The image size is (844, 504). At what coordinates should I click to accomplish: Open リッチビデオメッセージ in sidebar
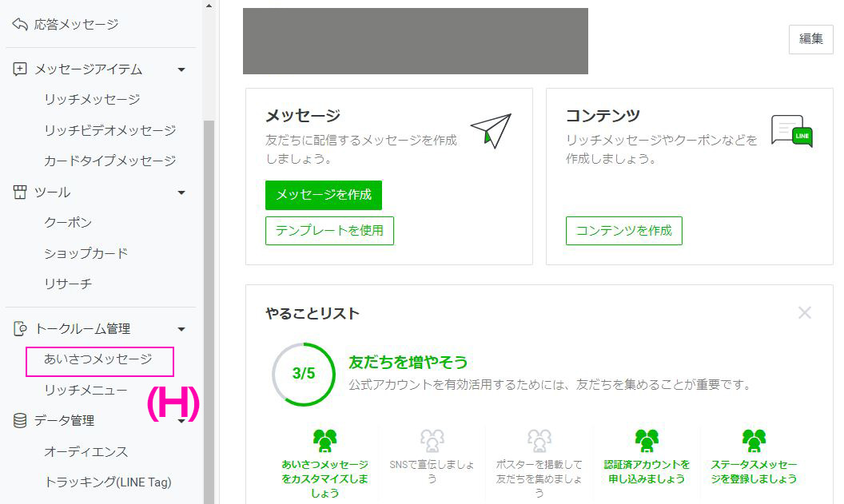click(x=109, y=130)
